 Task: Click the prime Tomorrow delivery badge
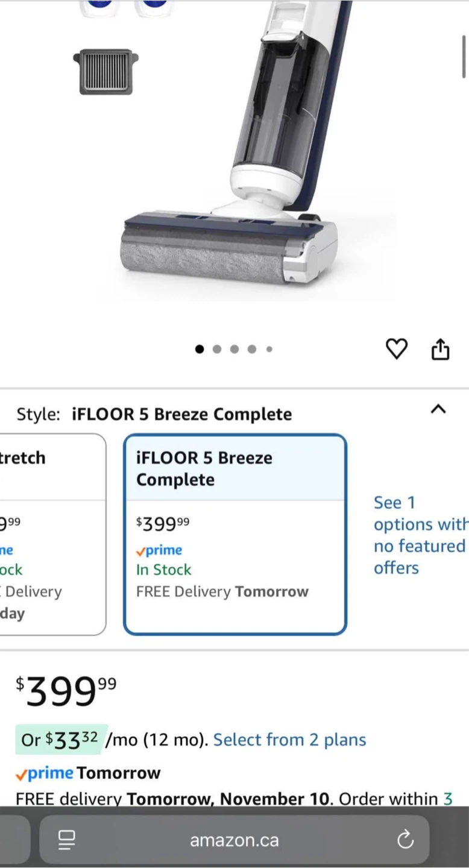pyautogui.click(x=88, y=773)
